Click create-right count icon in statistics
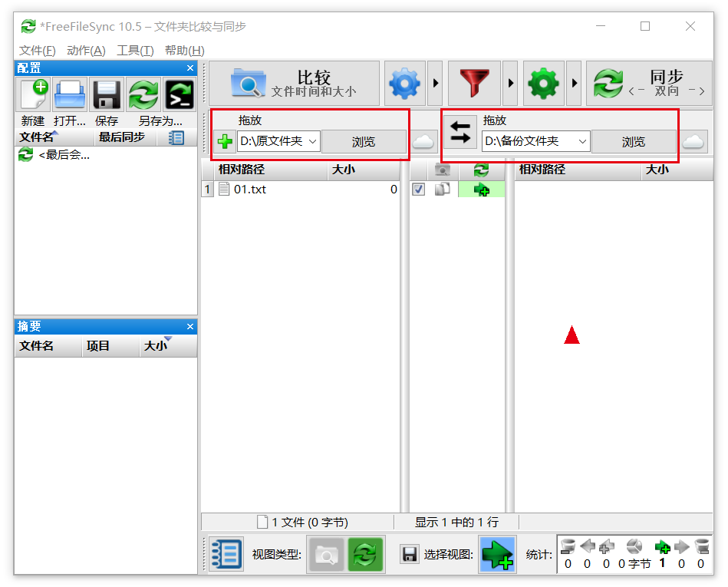 662,547
